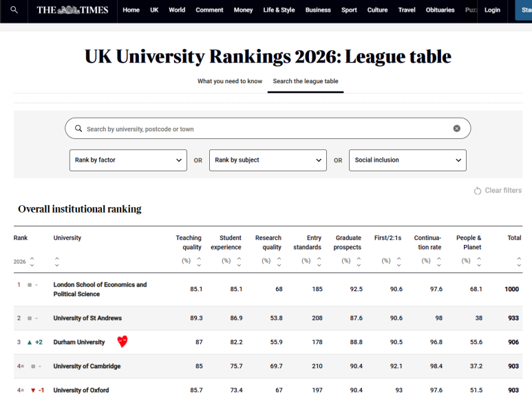Open the Rank by factor dropdown
This screenshot has height=395, width=532.
(x=128, y=160)
